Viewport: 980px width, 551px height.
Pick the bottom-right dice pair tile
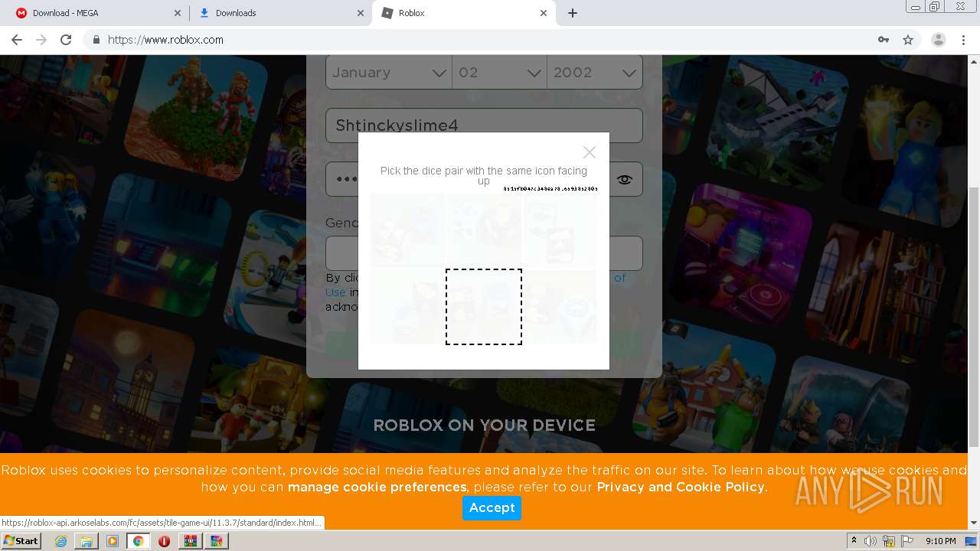[560, 306]
